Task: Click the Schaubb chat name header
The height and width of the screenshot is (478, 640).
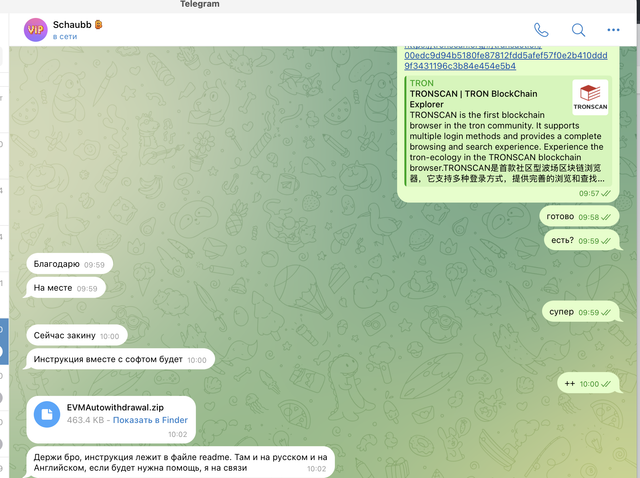Action: [72, 25]
